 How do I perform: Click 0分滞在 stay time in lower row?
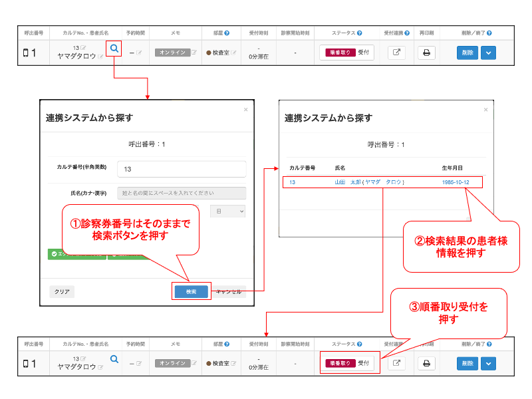click(259, 368)
